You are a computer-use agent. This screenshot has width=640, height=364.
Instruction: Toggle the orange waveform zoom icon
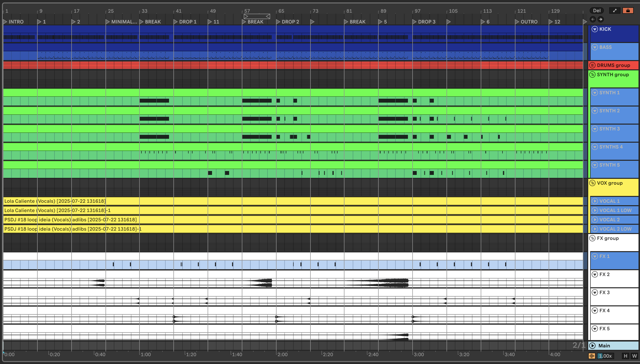pos(592,356)
